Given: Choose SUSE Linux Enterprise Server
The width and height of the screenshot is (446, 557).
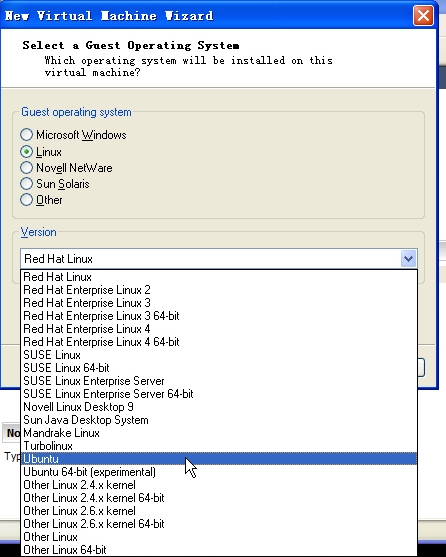Looking at the screenshot, I should coord(219,381).
